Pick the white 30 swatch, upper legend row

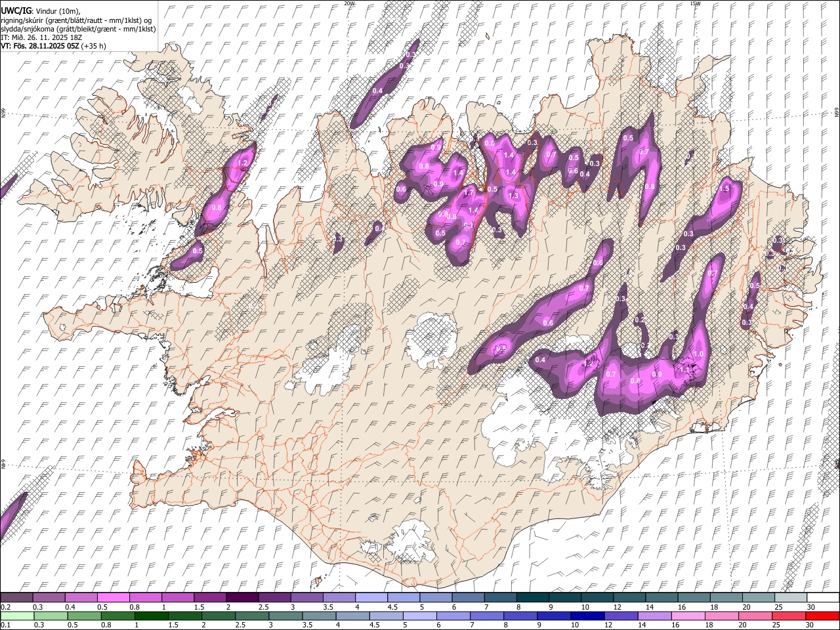822,597
